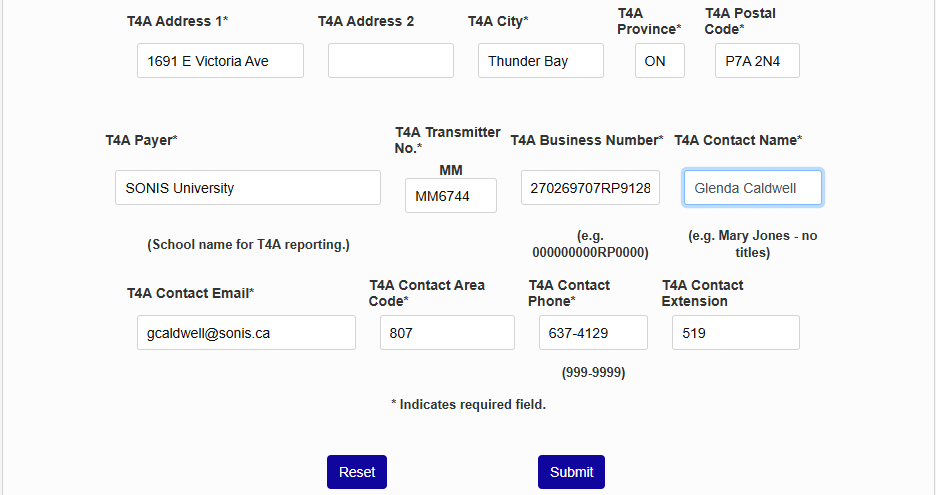Click the Contact Name field with Glenda Caldwell

[753, 188]
